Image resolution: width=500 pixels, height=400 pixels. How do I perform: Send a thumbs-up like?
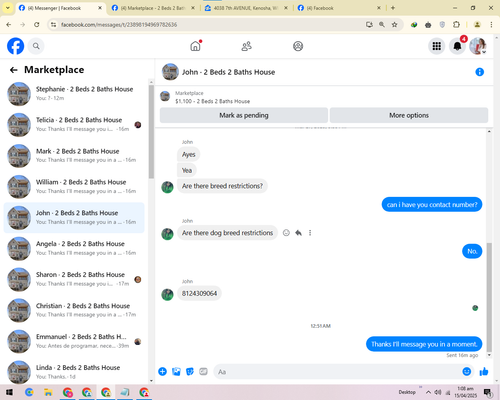tap(484, 371)
